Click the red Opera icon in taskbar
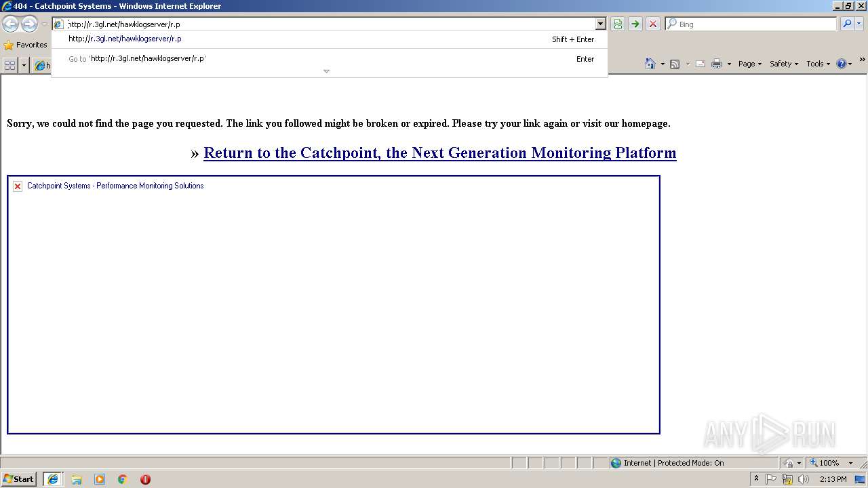The height and width of the screenshot is (488, 868). pyautogui.click(x=145, y=479)
